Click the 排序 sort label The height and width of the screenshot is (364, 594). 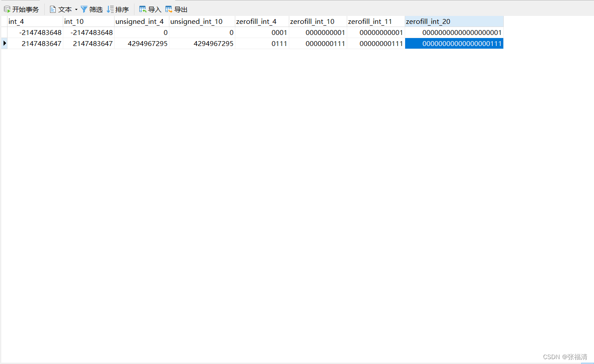click(x=122, y=9)
